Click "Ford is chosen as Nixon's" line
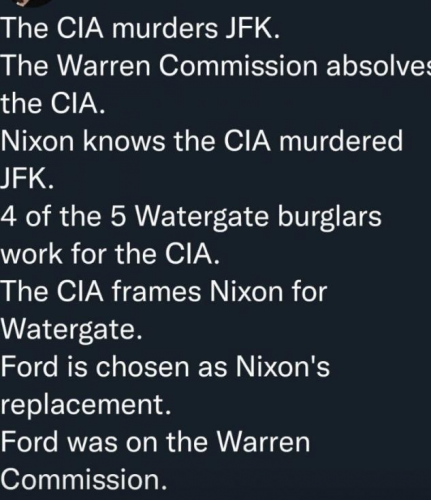Screen dimensions: 431x500 point(165,366)
